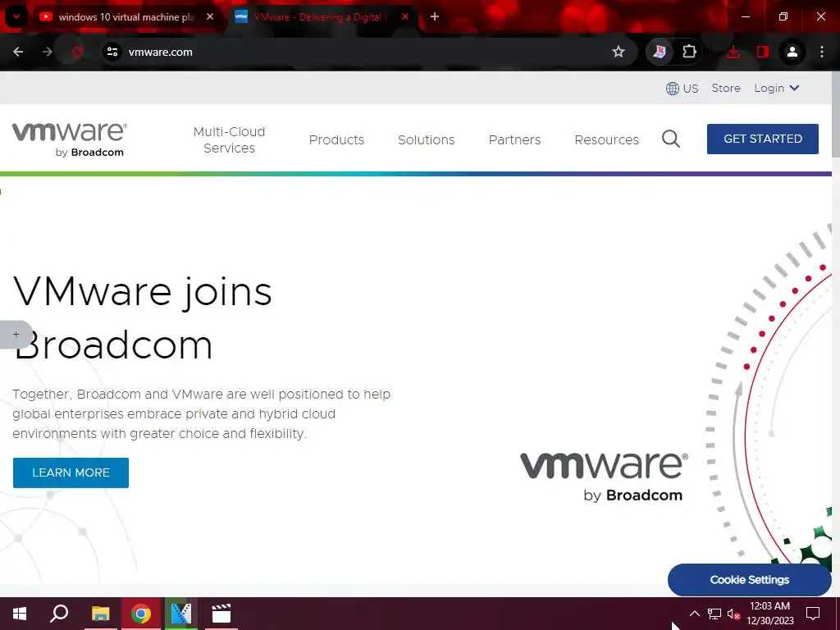
Task: Click the VMware joins Broadcom headline
Action: (x=142, y=318)
